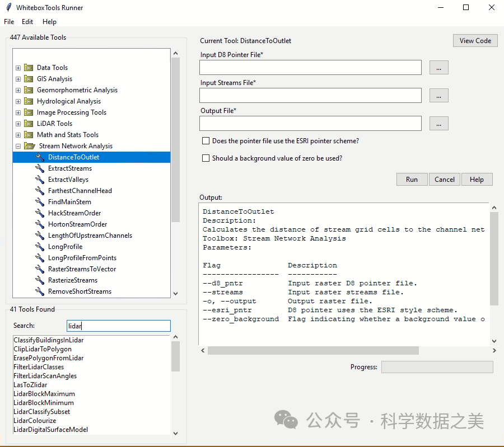Click the wrench icon beside ExtractStreams

[39, 168]
